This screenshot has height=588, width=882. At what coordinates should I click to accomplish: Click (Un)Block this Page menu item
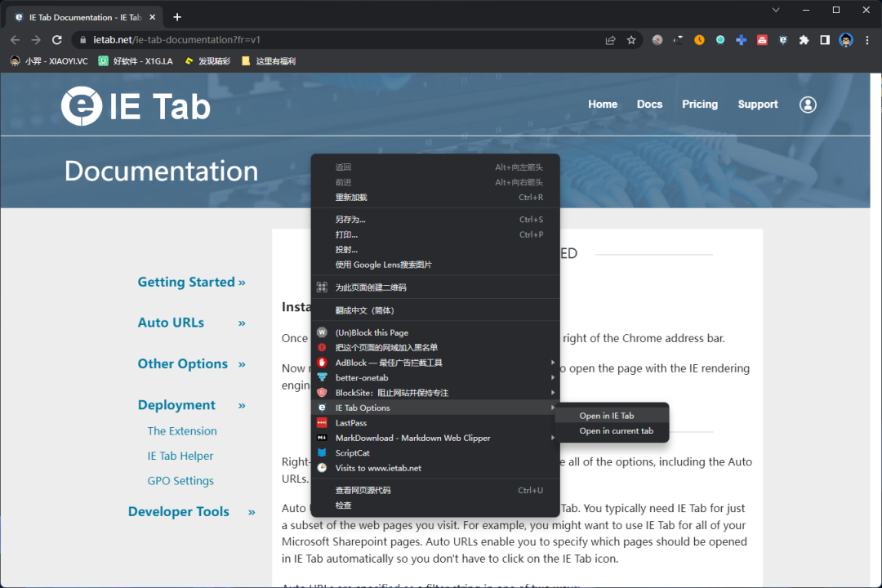click(x=372, y=332)
